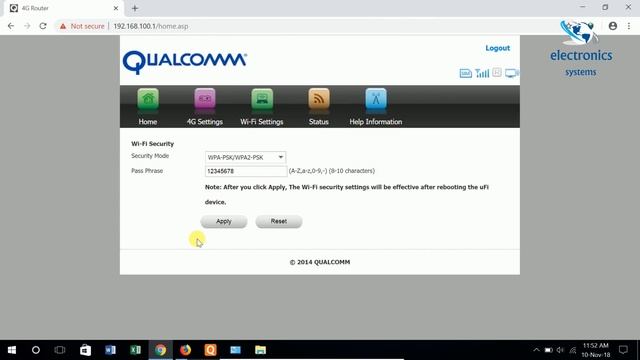Click the Not secure warning icon

(x=63, y=26)
